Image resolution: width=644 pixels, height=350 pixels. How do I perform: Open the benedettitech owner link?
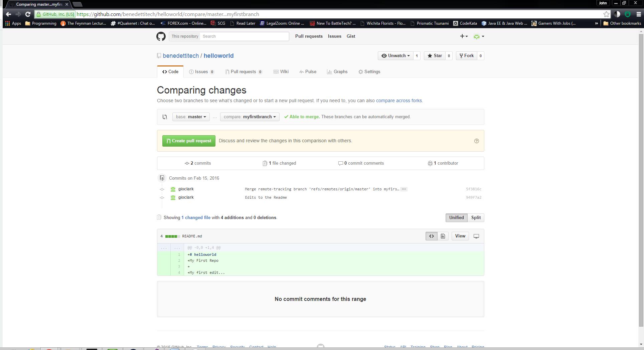[181, 56]
